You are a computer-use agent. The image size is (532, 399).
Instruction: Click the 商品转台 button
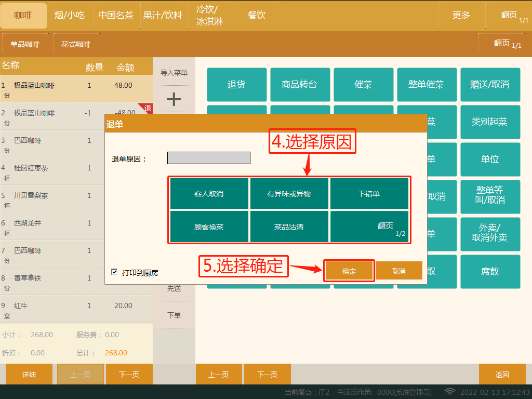[x=300, y=85]
